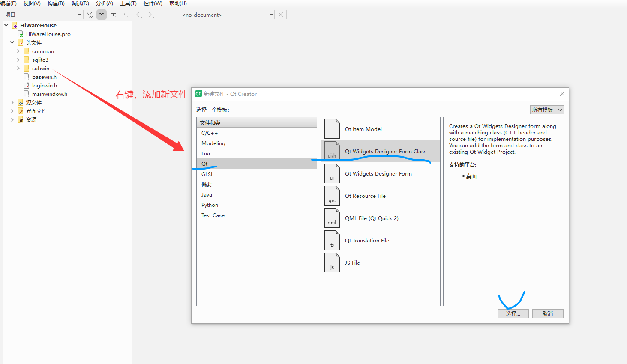Open the 编辑(E) menu

pos(8,3)
